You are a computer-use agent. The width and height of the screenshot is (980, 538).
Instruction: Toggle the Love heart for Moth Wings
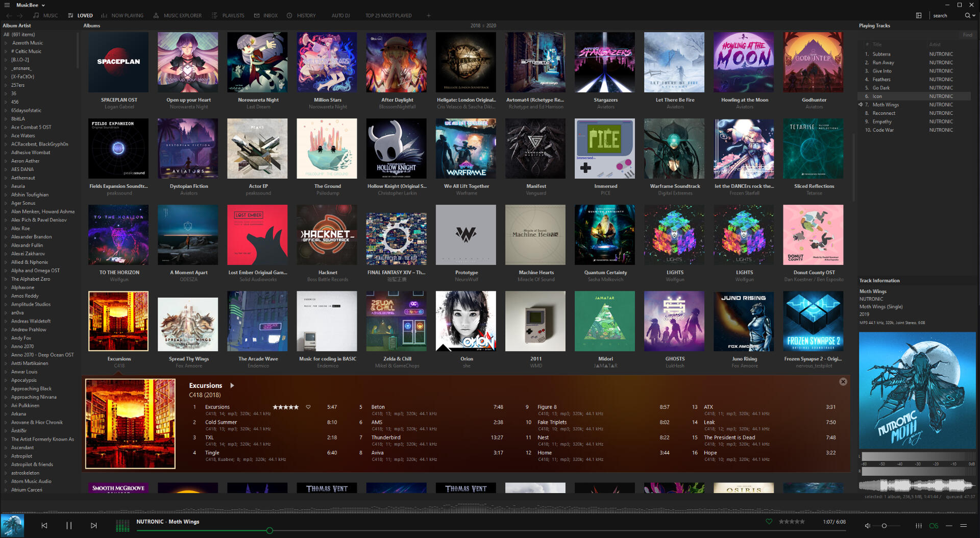coord(769,522)
